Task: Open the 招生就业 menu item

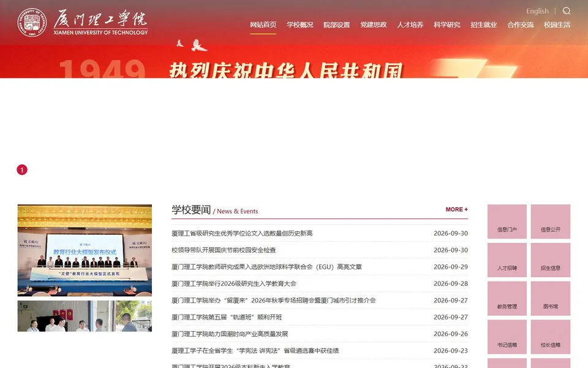Action: [484, 25]
